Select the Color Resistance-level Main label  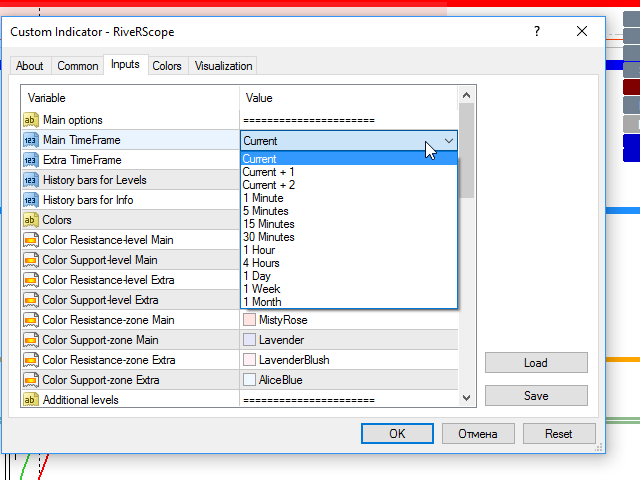(x=108, y=240)
